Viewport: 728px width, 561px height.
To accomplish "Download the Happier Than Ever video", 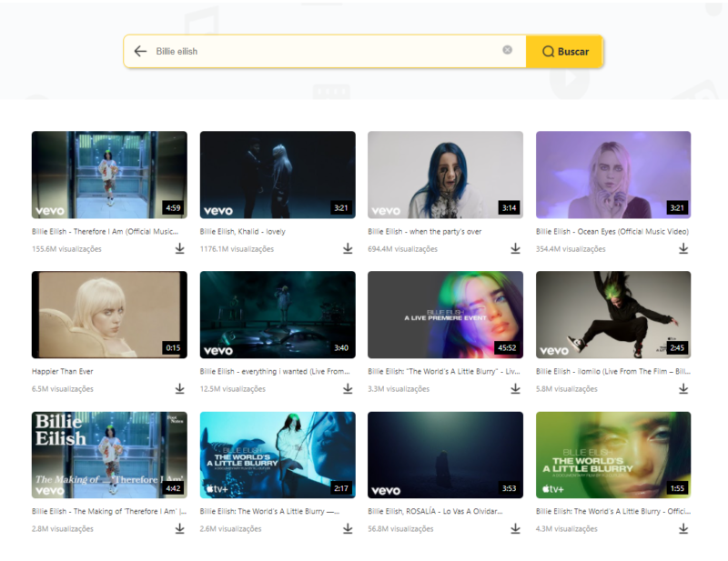I will [179, 389].
